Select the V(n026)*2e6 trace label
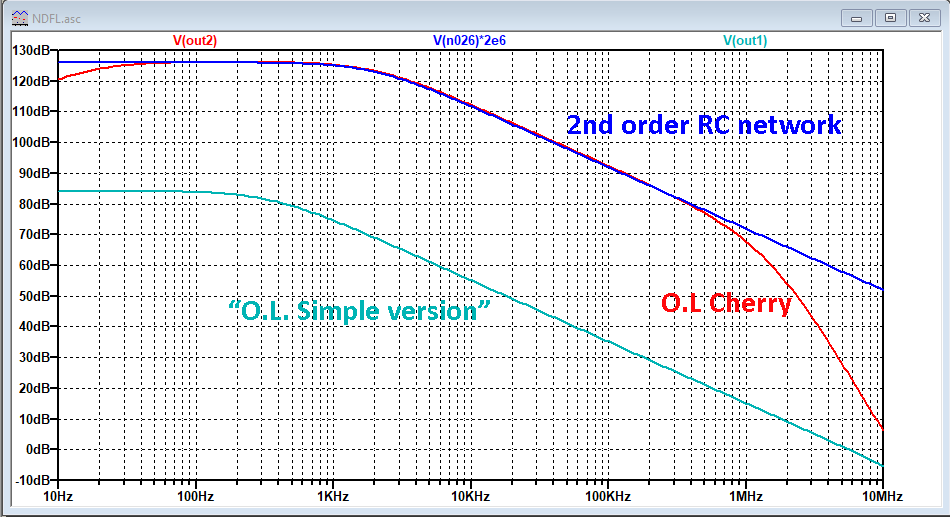 [469, 41]
